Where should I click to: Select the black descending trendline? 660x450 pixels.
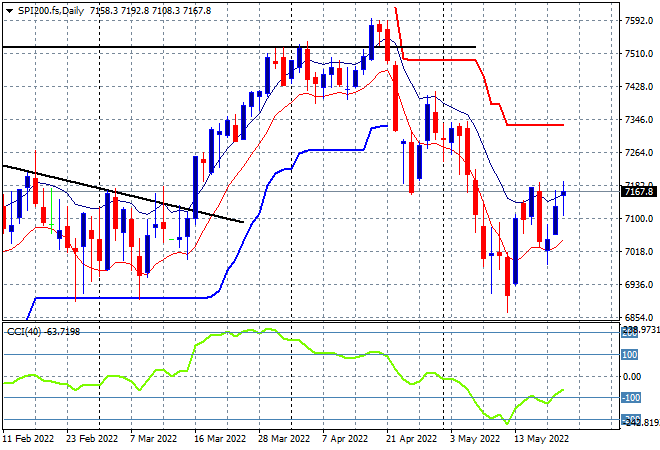(x=123, y=194)
